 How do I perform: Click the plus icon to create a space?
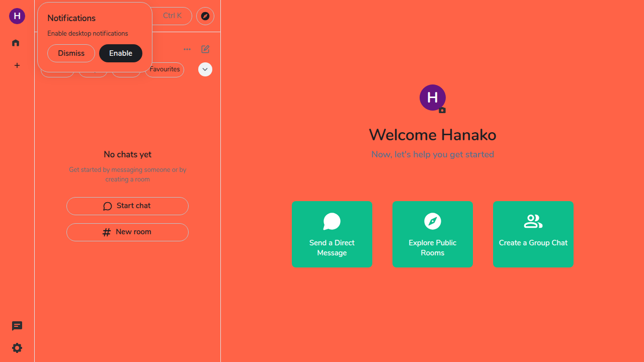coord(17,65)
